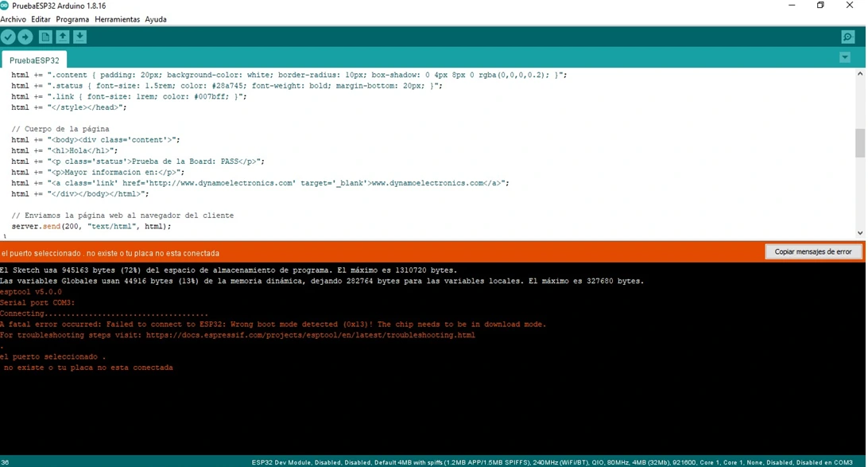The image size is (868, 467).
Task: Click 'El Sketch usa 945163 bytes' line
Action: [x=229, y=270]
